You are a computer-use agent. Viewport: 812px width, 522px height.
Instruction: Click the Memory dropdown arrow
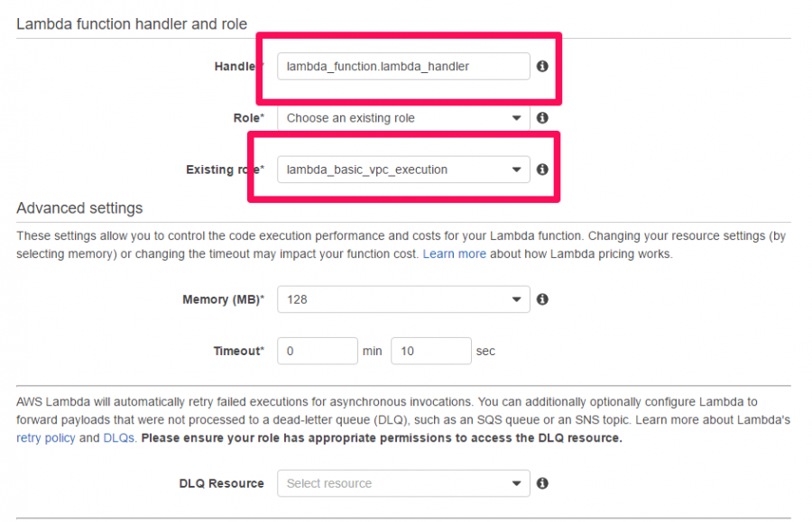click(x=516, y=299)
